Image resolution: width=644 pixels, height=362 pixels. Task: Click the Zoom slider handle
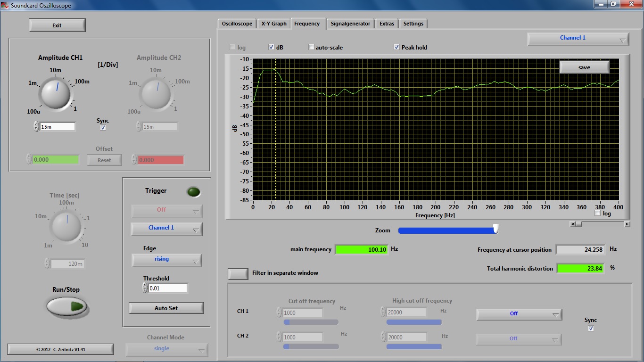pos(495,230)
